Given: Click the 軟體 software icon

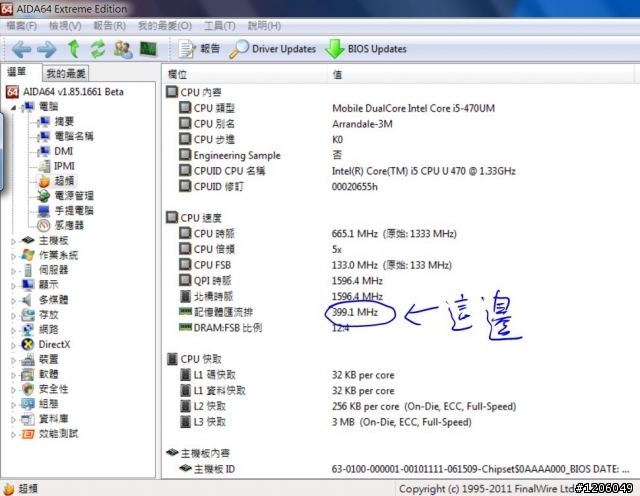Looking at the screenshot, I should tap(28, 374).
